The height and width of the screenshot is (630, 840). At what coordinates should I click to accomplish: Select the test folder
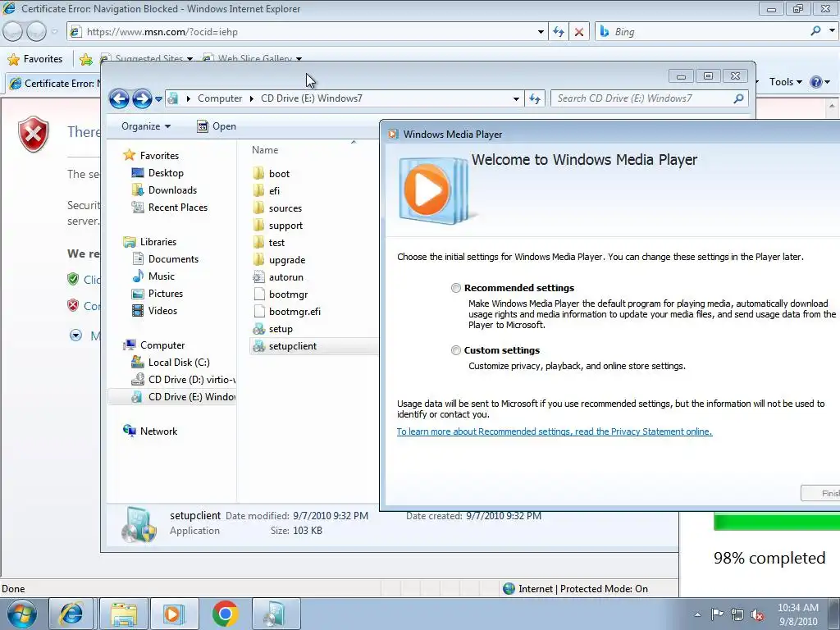[x=268, y=243]
